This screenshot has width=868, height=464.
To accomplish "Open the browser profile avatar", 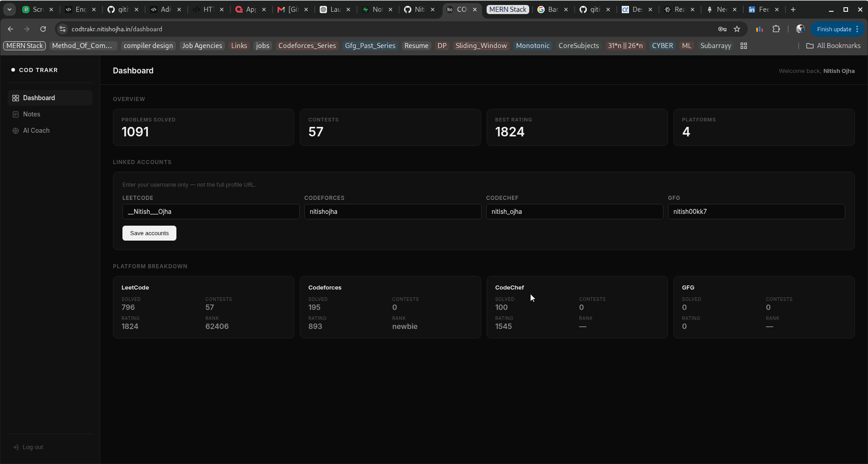I will [x=800, y=29].
